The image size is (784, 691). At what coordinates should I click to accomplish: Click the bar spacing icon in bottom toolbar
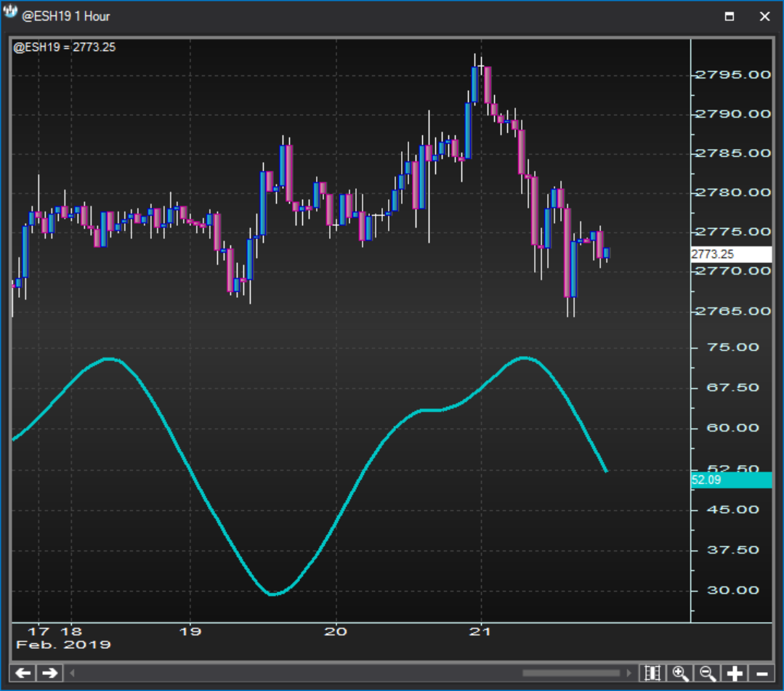coord(652,673)
